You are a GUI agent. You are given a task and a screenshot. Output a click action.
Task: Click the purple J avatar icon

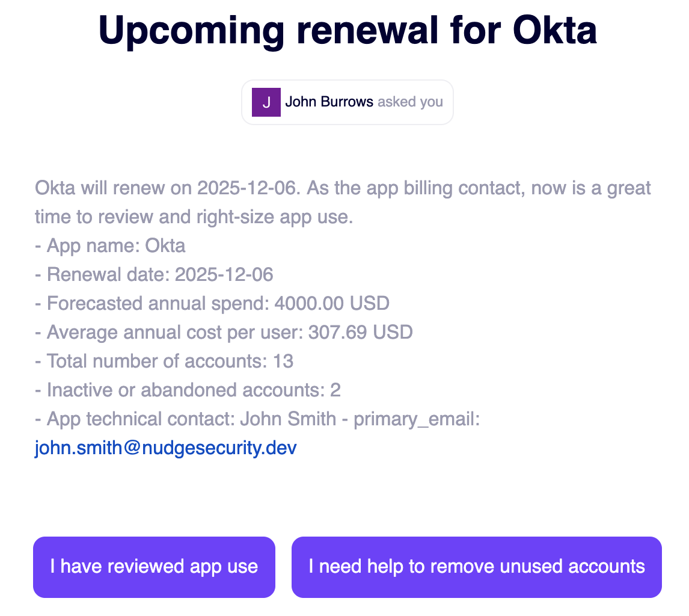pyautogui.click(x=266, y=102)
